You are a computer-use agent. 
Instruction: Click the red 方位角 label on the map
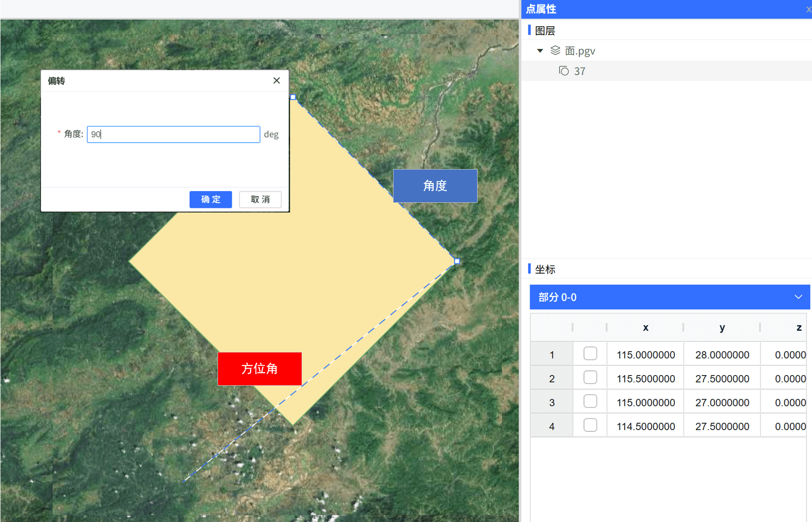pyautogui.click(x=260, y=369)
